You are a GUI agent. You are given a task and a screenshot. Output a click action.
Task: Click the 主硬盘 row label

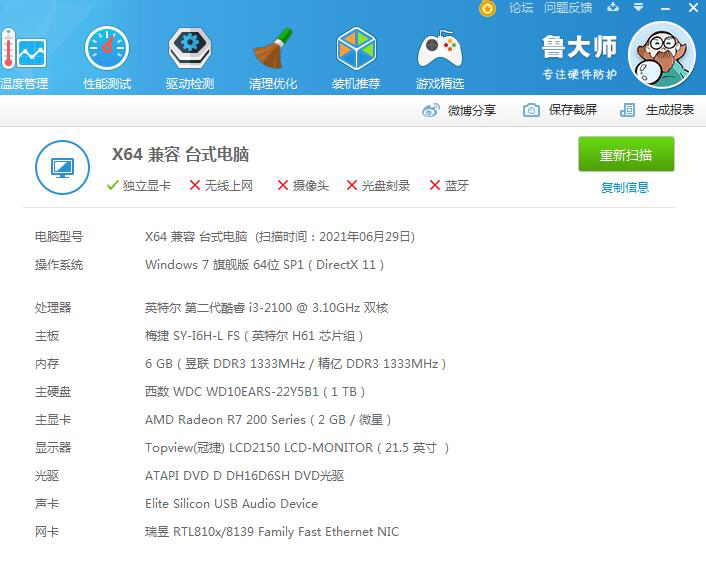[x=53, y=392]
